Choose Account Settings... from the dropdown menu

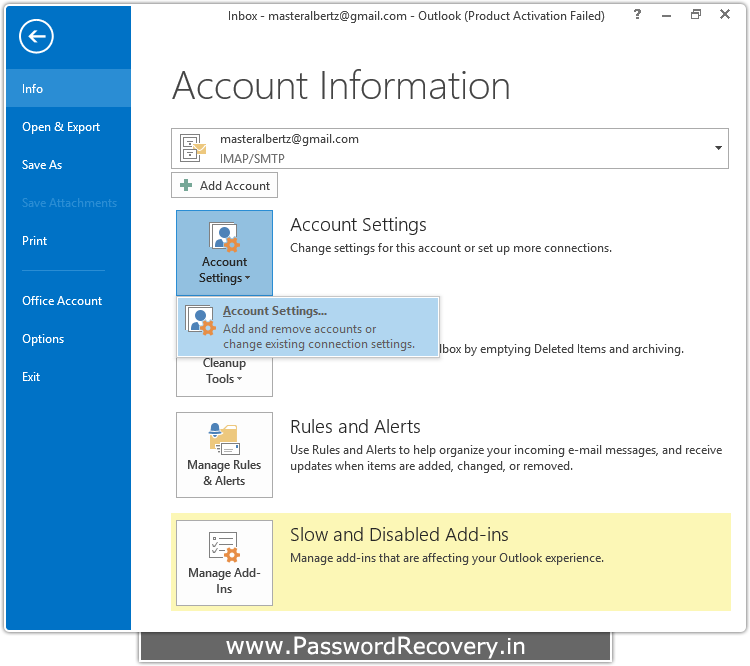click(308, 327)
